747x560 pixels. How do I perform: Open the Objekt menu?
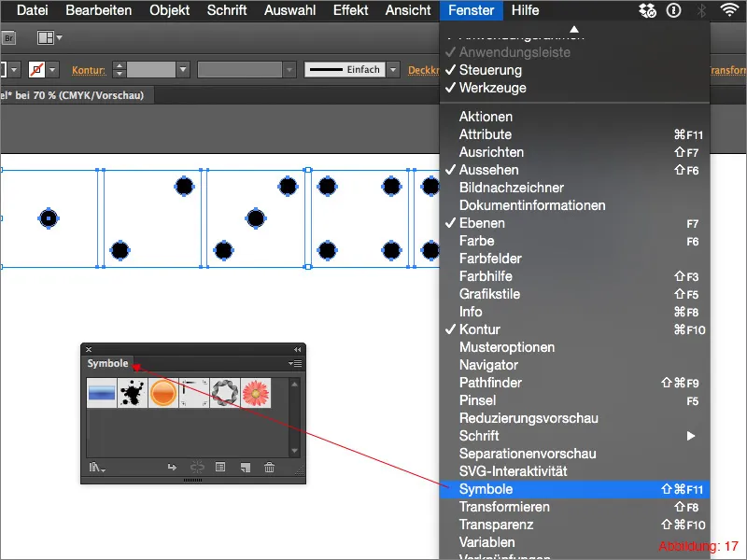tap(170, 10)
